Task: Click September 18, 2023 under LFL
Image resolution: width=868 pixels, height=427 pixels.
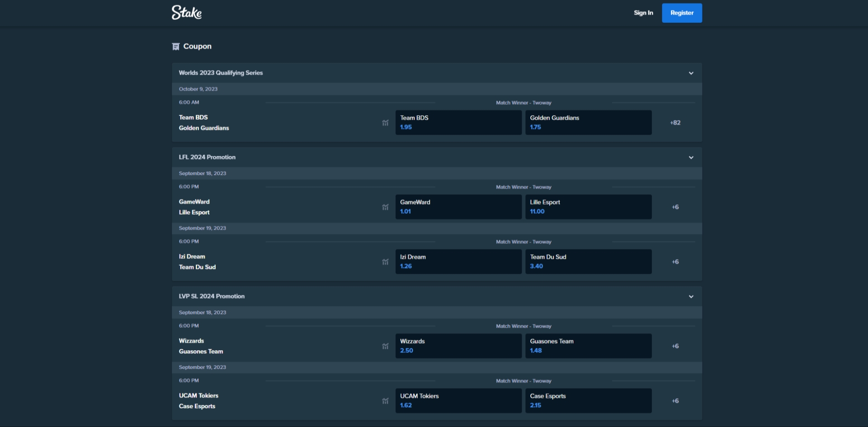Action: click(x=437, y=174)
